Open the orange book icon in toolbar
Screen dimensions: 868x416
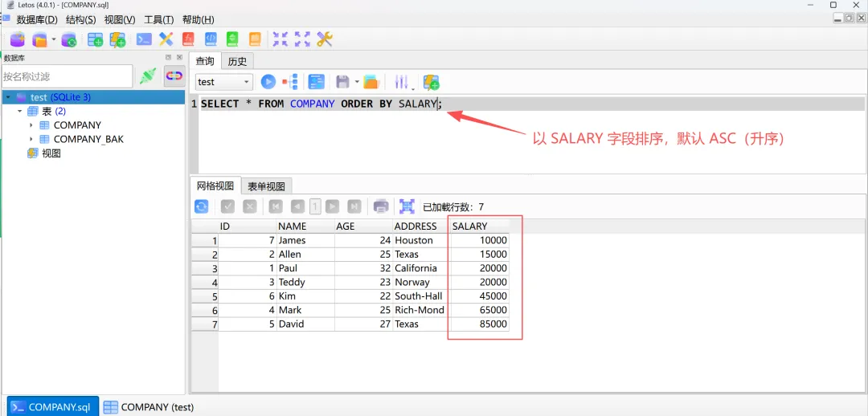point(255,39)
